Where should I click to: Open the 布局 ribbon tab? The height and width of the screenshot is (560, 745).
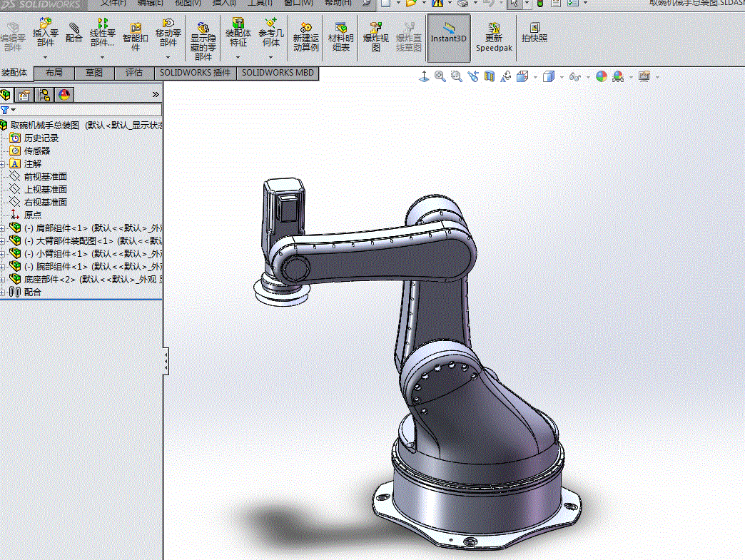54,73
